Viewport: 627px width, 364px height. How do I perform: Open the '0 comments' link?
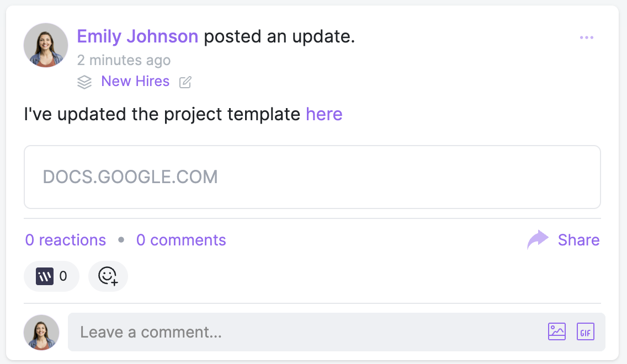181,240
